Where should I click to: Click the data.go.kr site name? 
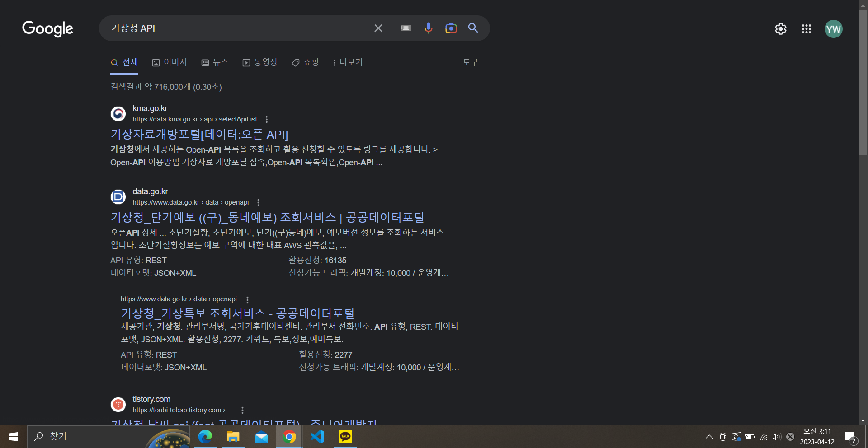150,191
